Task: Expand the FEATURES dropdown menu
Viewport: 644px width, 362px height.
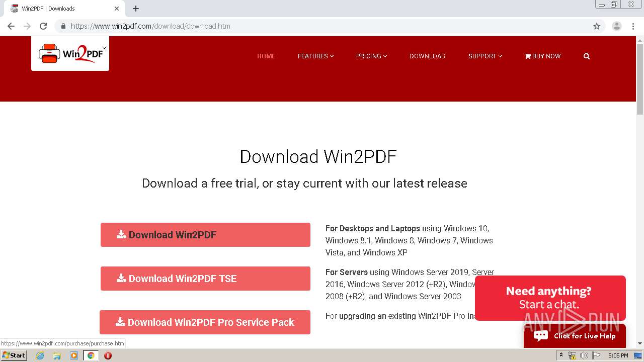Action: pos(315,56)
